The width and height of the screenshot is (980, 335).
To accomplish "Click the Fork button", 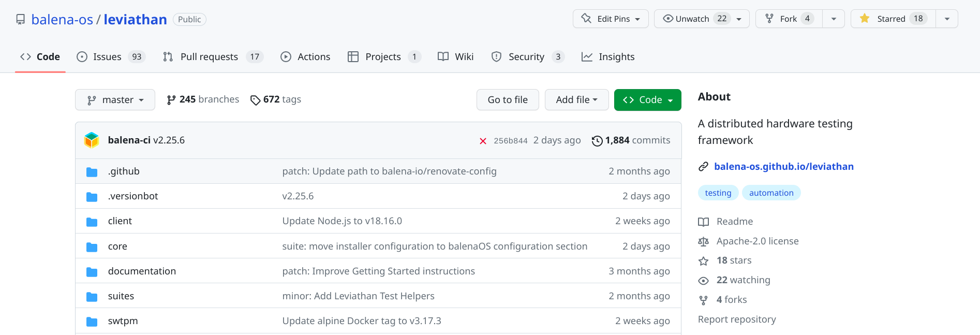I will 789,19.
